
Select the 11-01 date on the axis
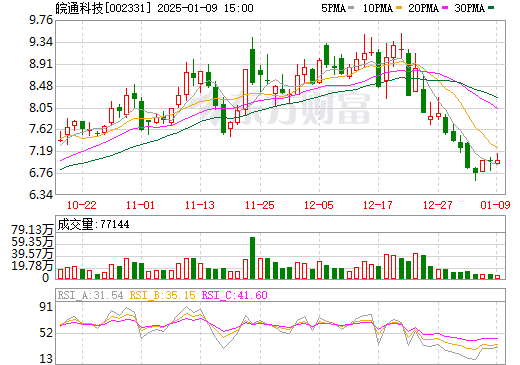coord(140,205)
